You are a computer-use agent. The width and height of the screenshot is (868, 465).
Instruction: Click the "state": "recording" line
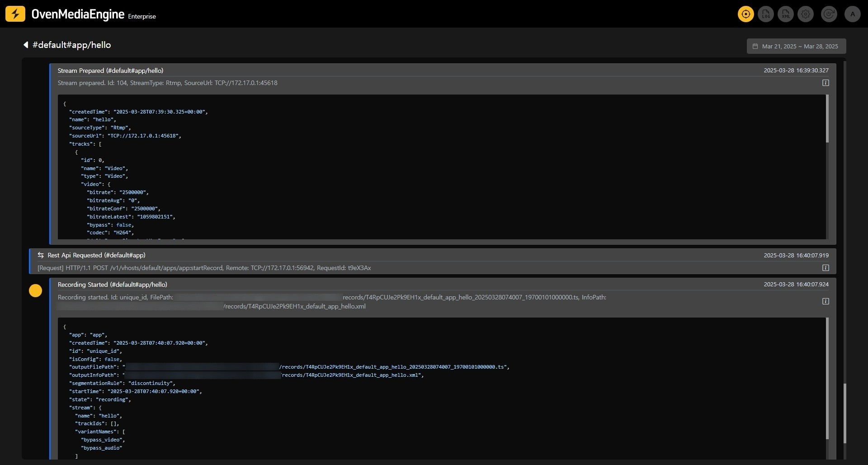coord(100,399)
